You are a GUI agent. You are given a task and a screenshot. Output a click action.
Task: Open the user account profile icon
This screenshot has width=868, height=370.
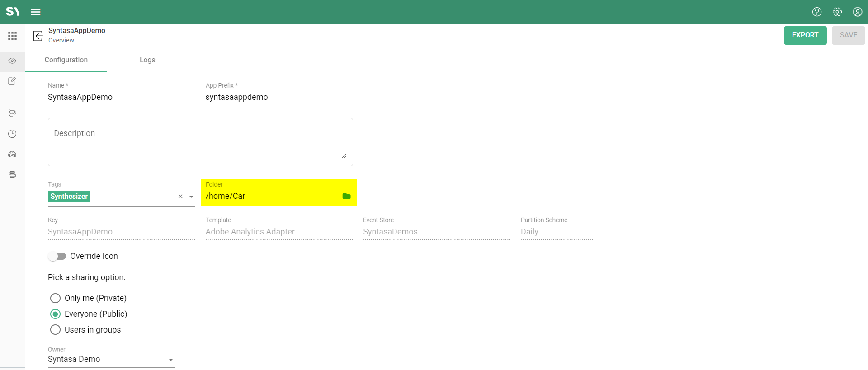[x=857, y=12]
